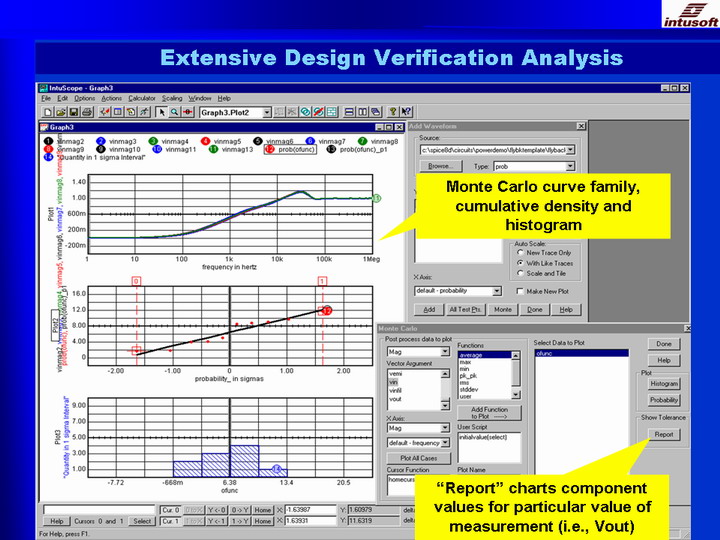Open the Calculator menu

(142, 98)
